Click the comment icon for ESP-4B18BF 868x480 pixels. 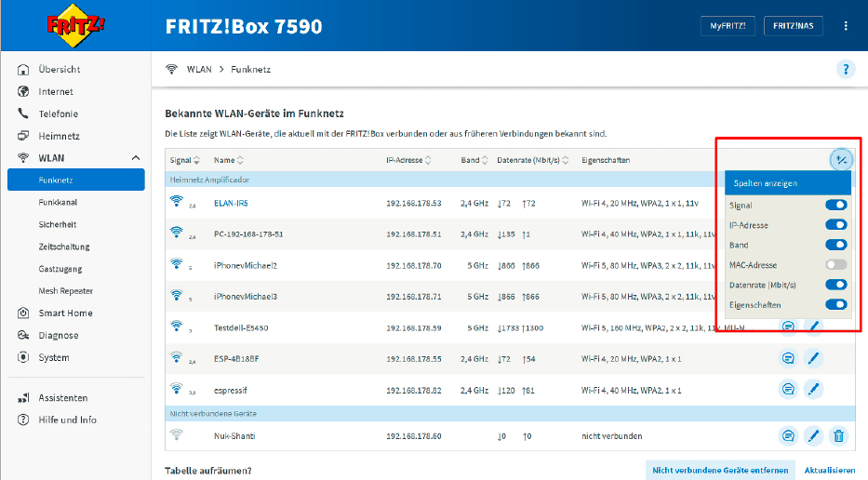[788, 358]
